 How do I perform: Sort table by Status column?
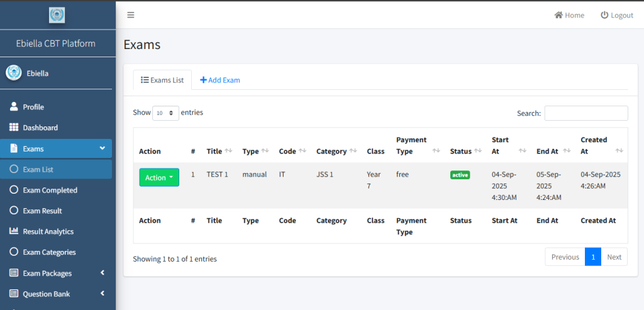(466, 152)
